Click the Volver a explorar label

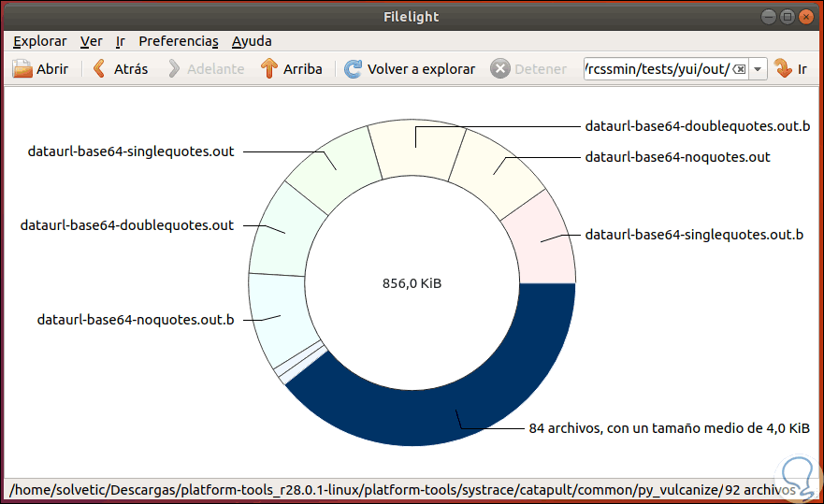422,69
